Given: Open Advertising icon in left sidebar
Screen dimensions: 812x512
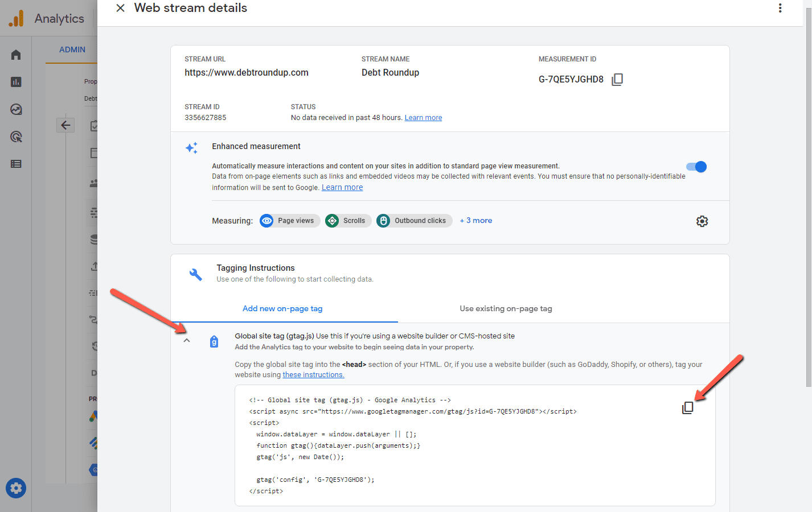Looking at the screenshot, I should [16, 137].
